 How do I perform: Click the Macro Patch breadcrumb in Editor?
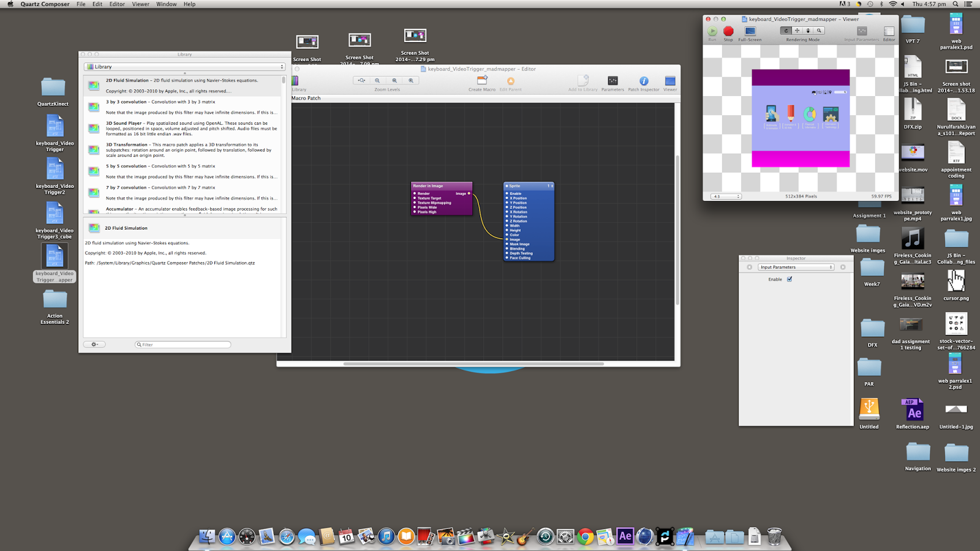[x=306, y=98]
